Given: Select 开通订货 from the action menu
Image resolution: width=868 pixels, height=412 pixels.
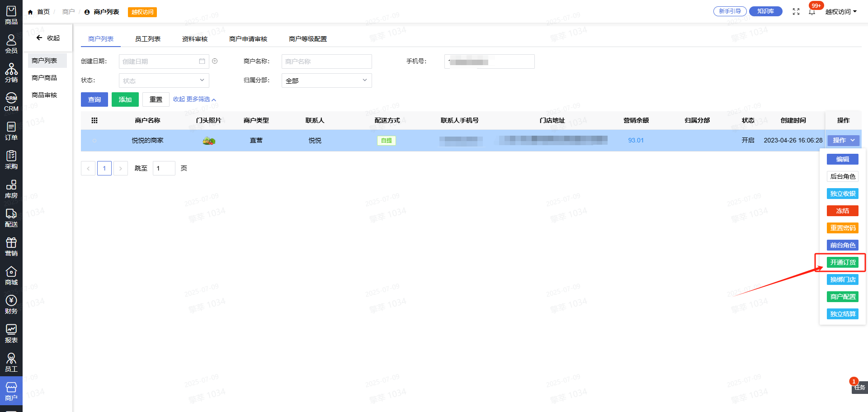Looking at the screenshot, I should click(843, 262).
